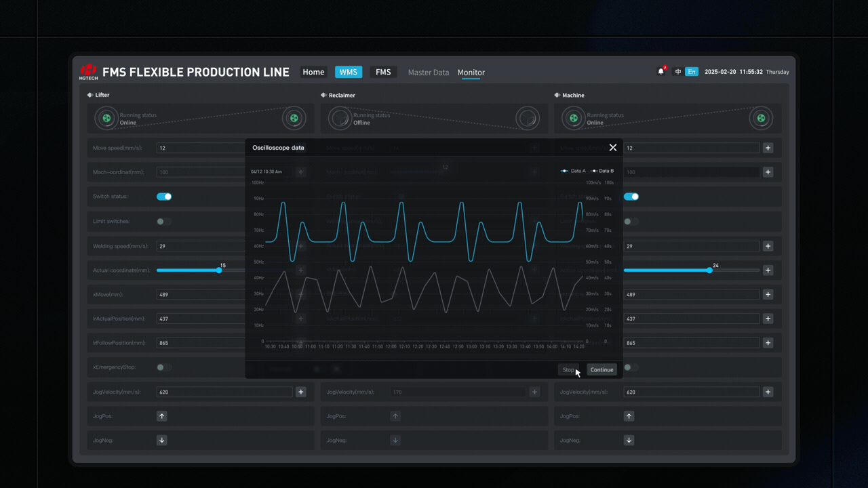Click plus button beside Machine IrFollowPosition 865
This screenshot has height=488, width=868.
point(768,343)
